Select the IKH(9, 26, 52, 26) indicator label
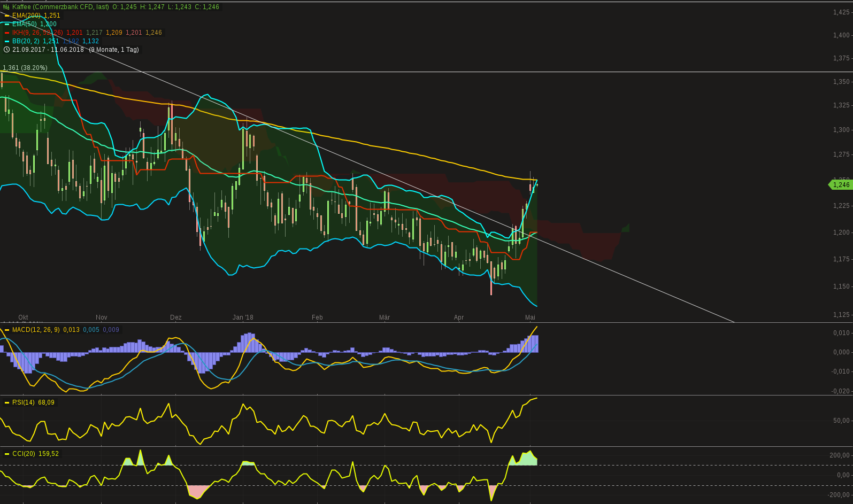This screenshot has width=853, height=504. pos(37,33)
